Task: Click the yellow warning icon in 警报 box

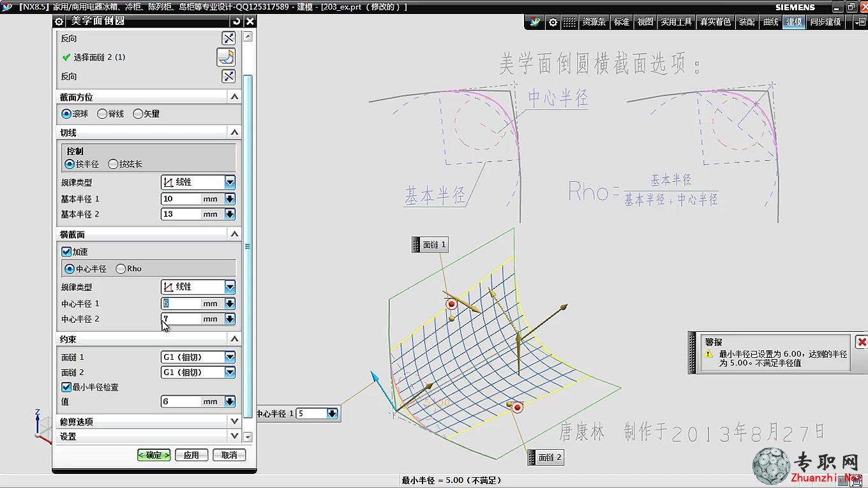Action: point(708,353)
